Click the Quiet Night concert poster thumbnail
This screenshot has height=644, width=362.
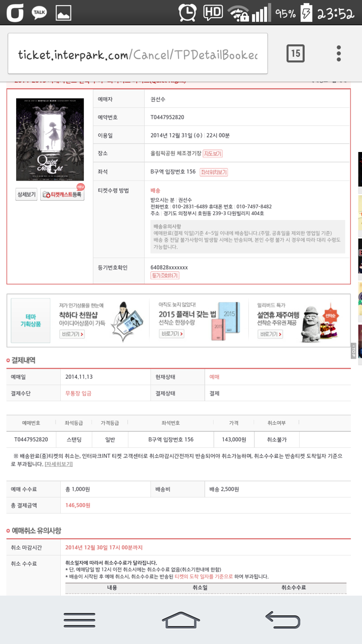(x=43, y=139)
